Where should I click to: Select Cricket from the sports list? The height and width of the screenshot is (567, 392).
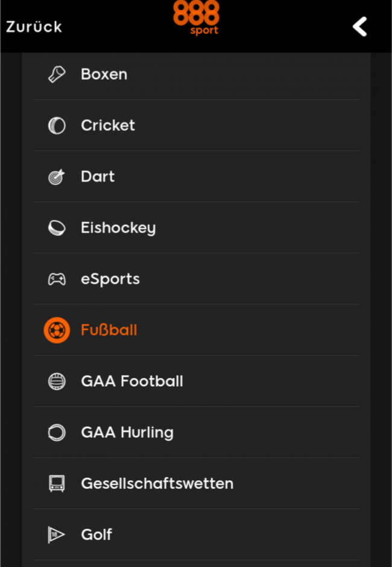pos(108,125)
